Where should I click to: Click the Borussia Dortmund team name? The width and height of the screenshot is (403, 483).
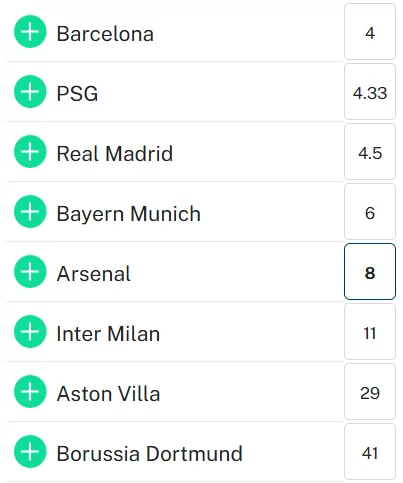tap(149, 453)
